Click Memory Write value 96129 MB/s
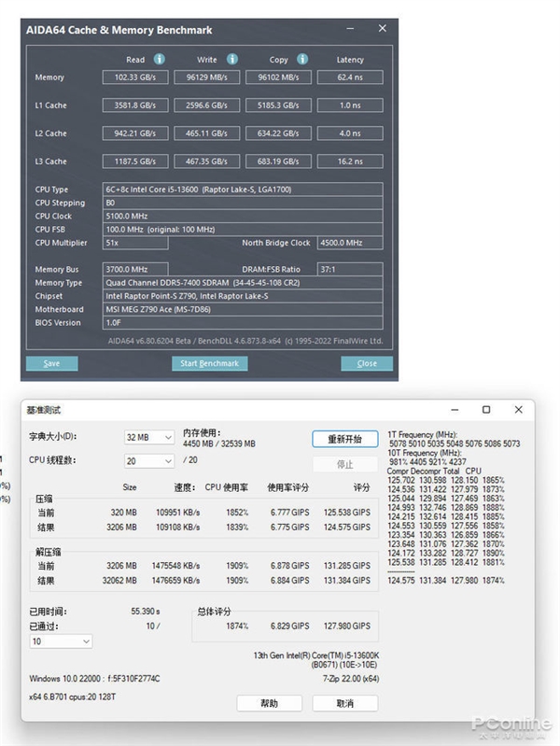Screen dimensions: 560x746 [207, 77]
